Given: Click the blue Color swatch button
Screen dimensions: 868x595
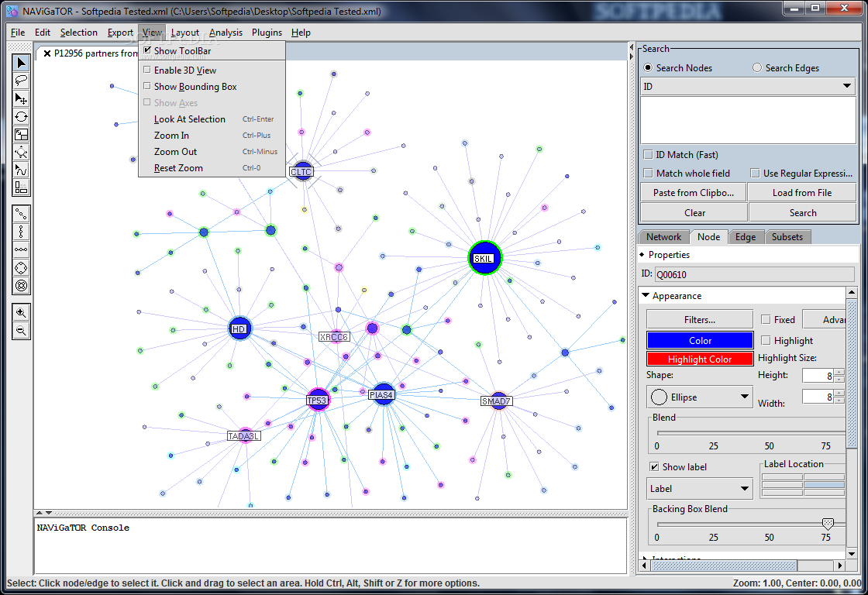Looking at the screenshot, I should pyautogui.click(x=700, y=340).
